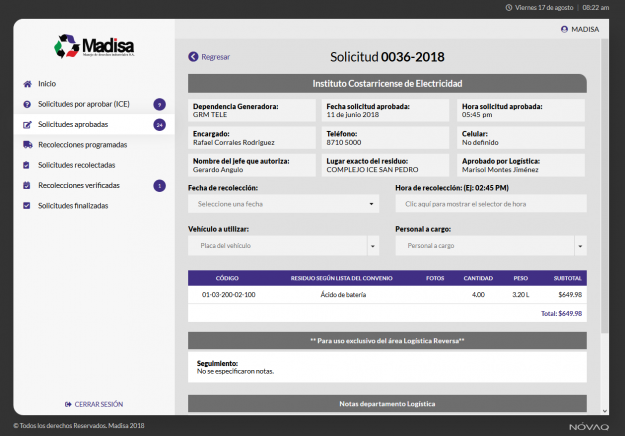This screenshot has width=625, height=436.
Task: Click the clock icon next to the date
Action: click(x=509, y=8)
